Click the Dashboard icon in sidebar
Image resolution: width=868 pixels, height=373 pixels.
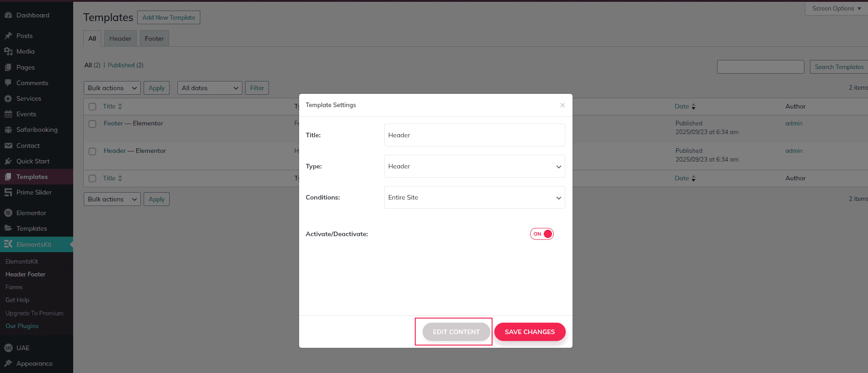tap(8, 15)
